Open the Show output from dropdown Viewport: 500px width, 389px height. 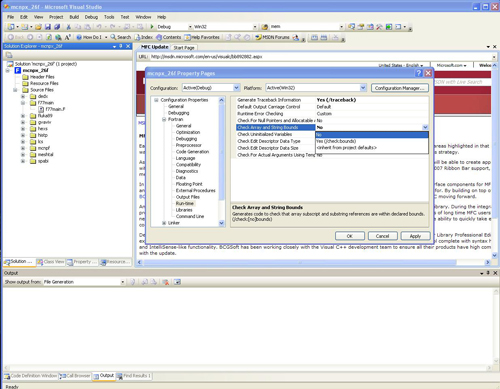(123, 282)
